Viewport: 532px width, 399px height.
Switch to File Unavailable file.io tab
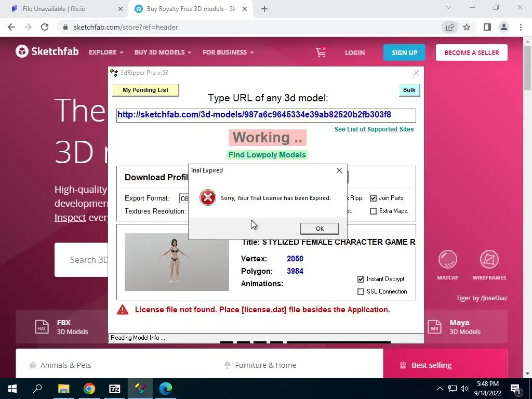click(x=64, y=9)
